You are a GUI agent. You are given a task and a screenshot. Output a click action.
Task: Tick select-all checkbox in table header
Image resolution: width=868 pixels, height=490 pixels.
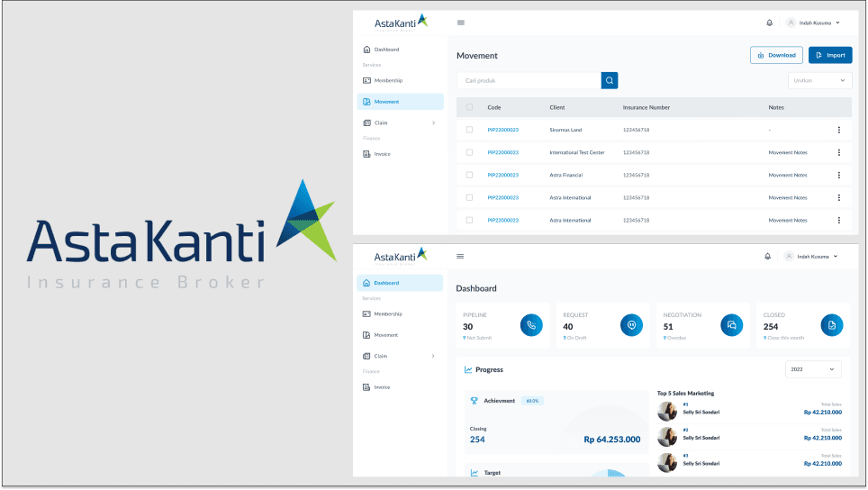coord(469,107)
